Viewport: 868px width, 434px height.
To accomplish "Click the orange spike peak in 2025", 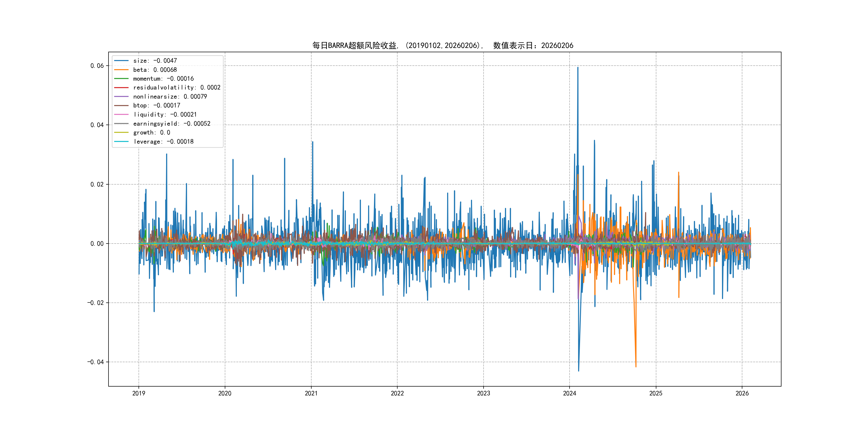I will 678,173.
